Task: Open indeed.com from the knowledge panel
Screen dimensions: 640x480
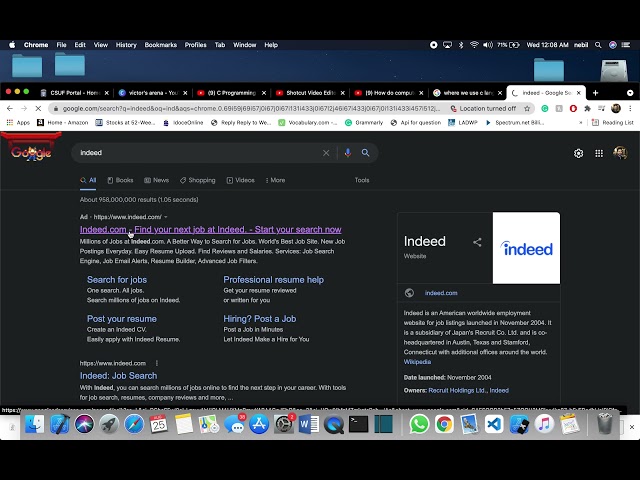Action: click(441, 293)
